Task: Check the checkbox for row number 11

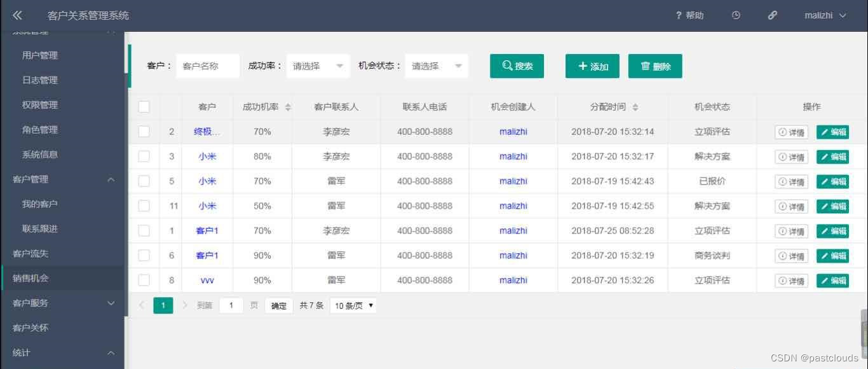Action: coord(144,206)
